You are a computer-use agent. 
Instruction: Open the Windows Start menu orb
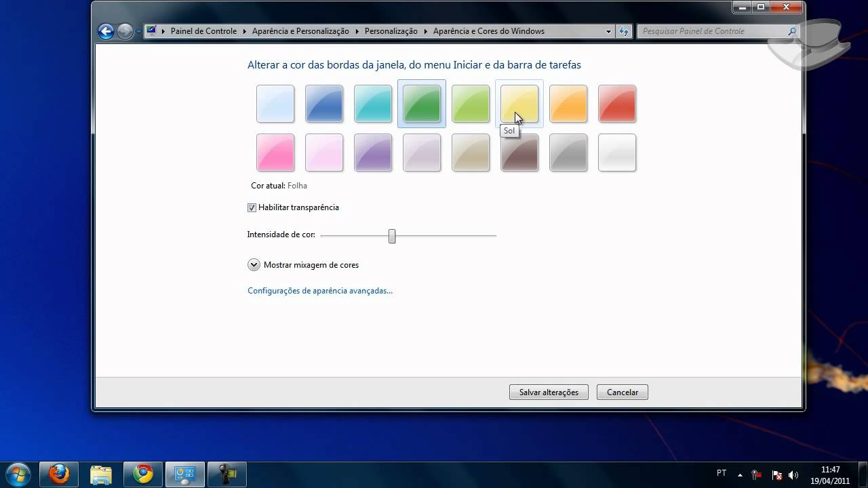point(18,474)
